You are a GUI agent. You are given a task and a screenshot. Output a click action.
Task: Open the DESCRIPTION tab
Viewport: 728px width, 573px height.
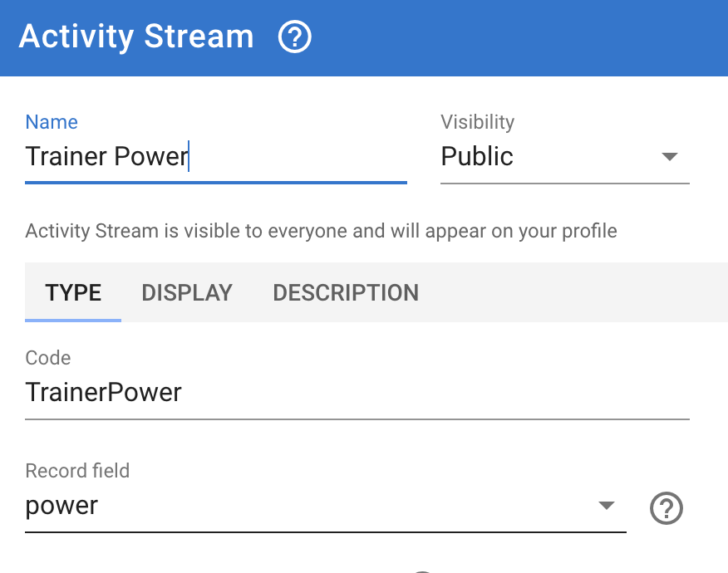coord(346,293)
